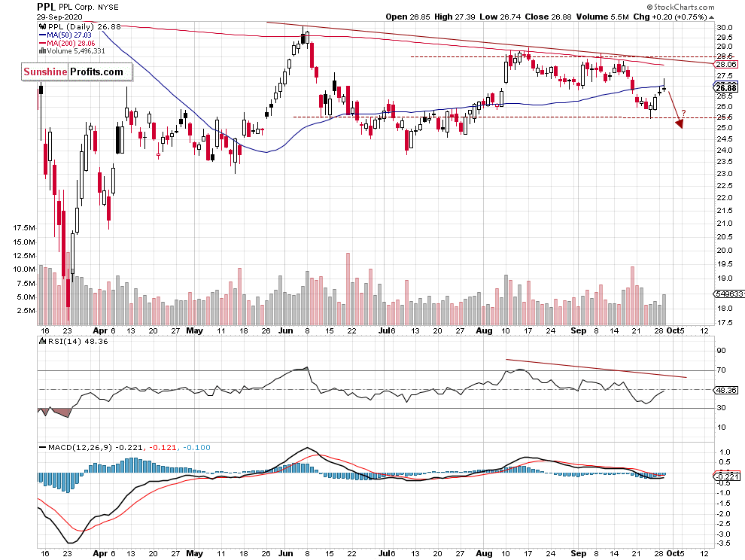Click the 29-Sep-2020 chart date

click(x=60, y=17)
